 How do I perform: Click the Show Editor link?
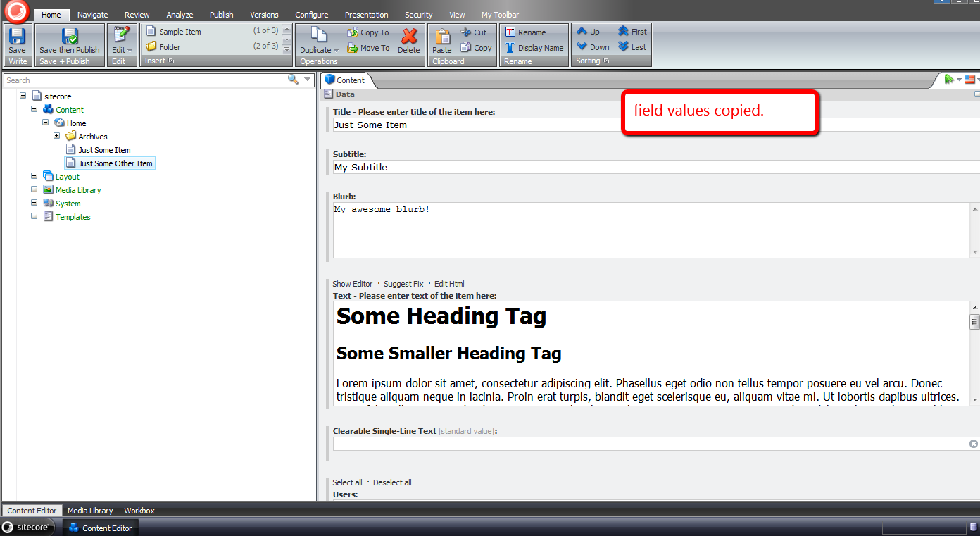352,284
